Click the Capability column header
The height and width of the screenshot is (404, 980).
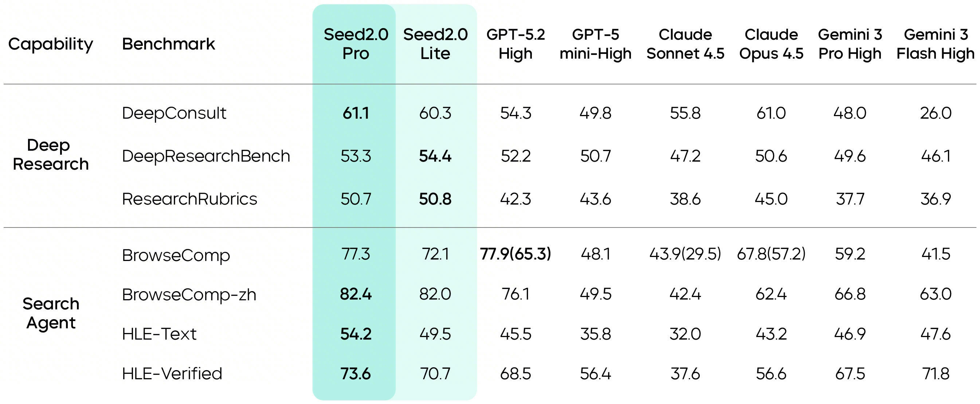(x=51, y=44)
